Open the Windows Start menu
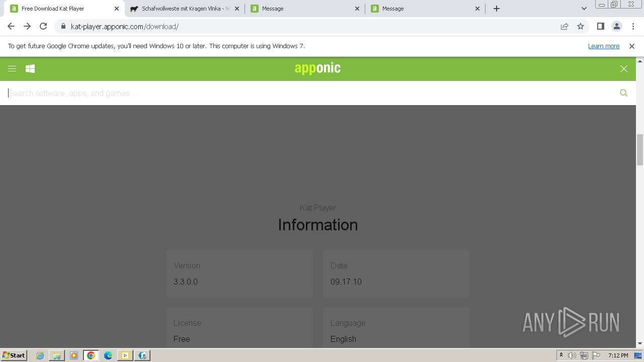 14,355
